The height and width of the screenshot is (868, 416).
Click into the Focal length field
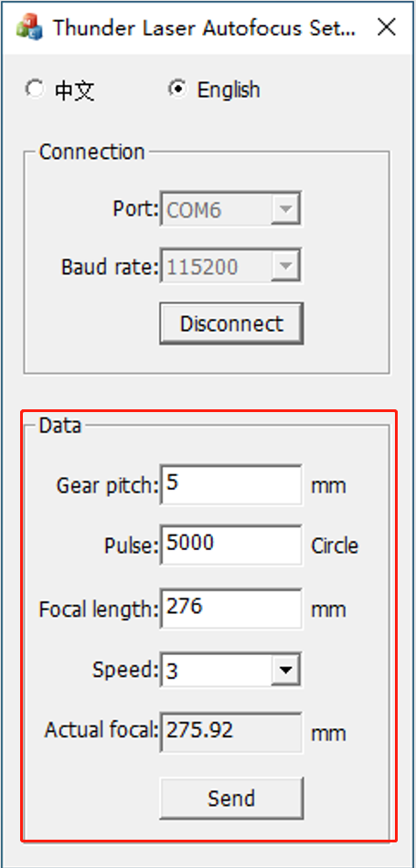coord(231,609)
